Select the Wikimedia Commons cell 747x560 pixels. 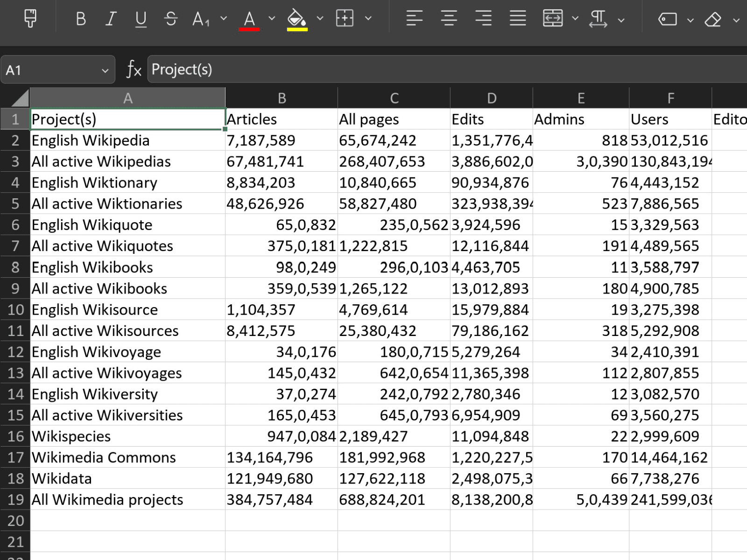127,457
